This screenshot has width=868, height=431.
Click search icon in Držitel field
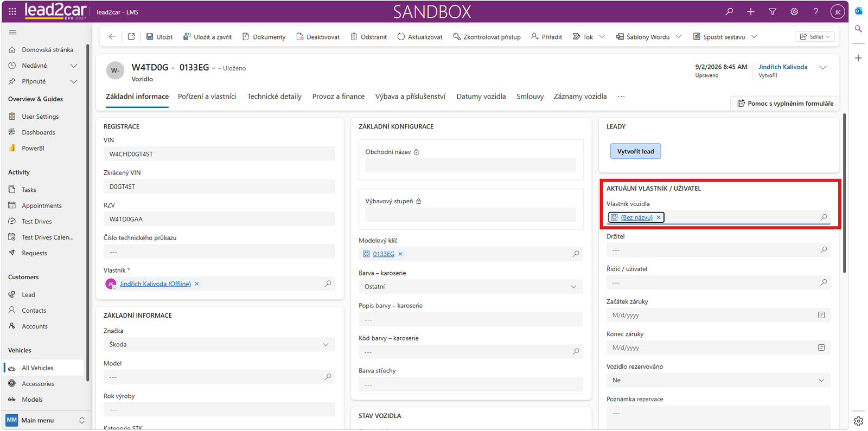824,250
